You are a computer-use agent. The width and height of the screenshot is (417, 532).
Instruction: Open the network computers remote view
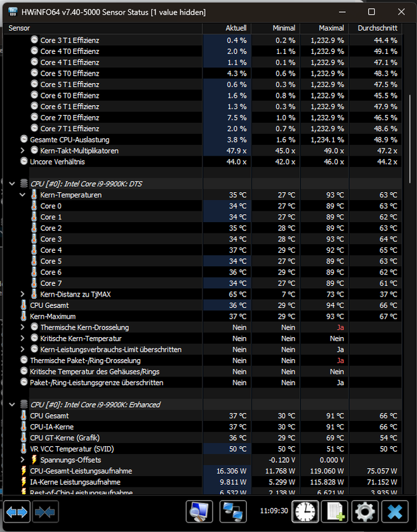pos(233,511)
